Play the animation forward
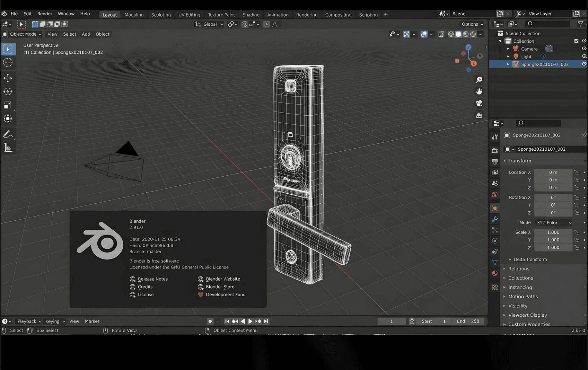The height and width of the screenshot is (370, 588). (x=251, y=321)
